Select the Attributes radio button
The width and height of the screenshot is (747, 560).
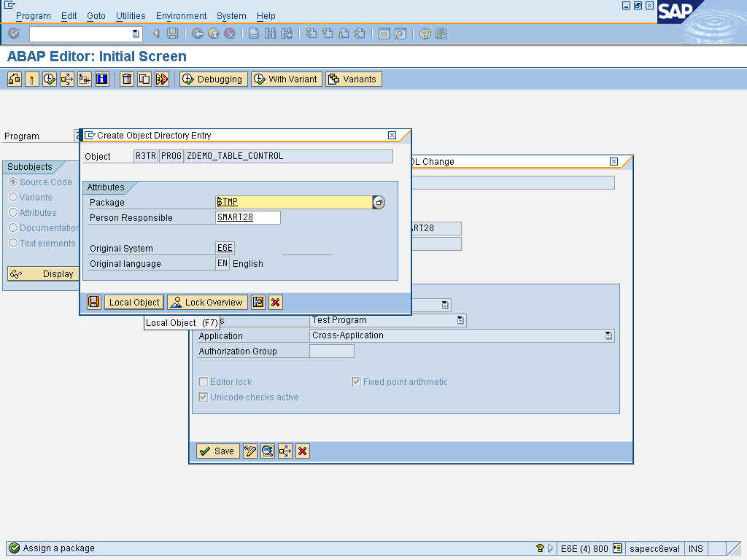point(13,212)
